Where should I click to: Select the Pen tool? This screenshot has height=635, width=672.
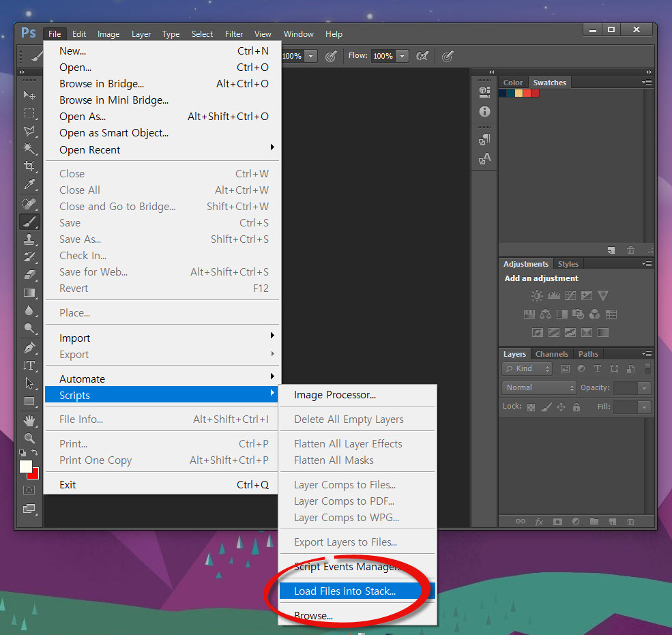[x=29, y=347]
